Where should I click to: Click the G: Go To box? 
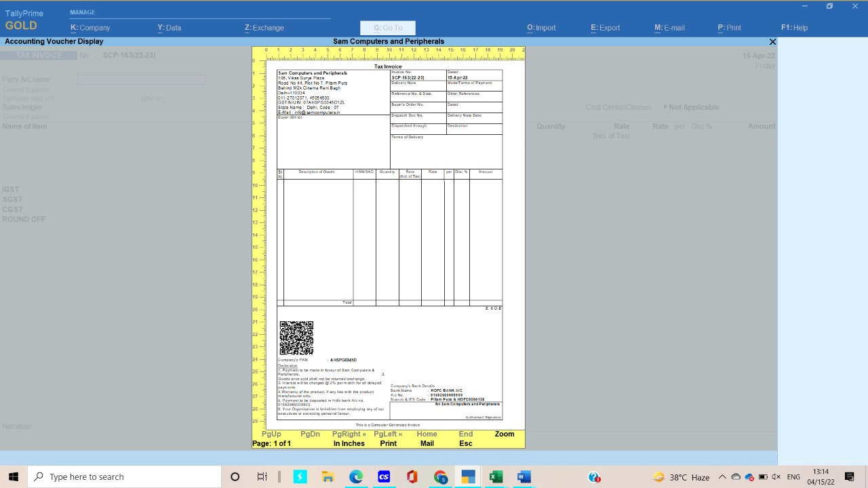pyautogui.click(x=388, y=28)
